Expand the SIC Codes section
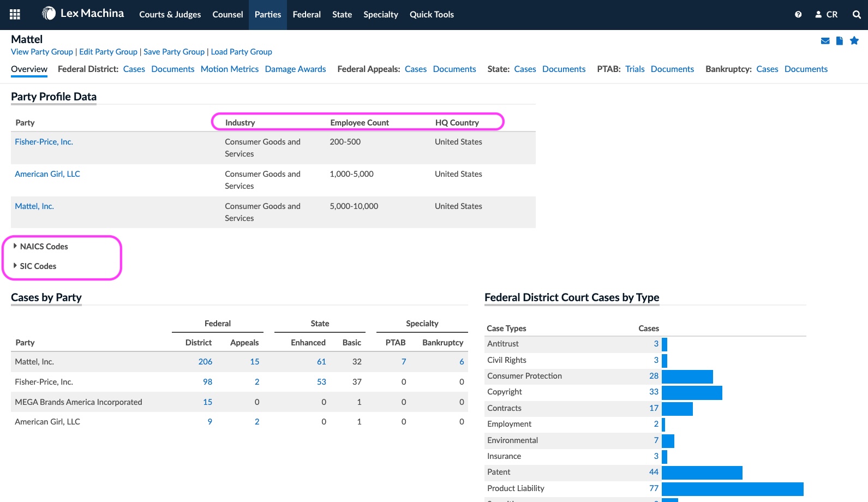The image size is (868, 502). [x=35, y=266]
